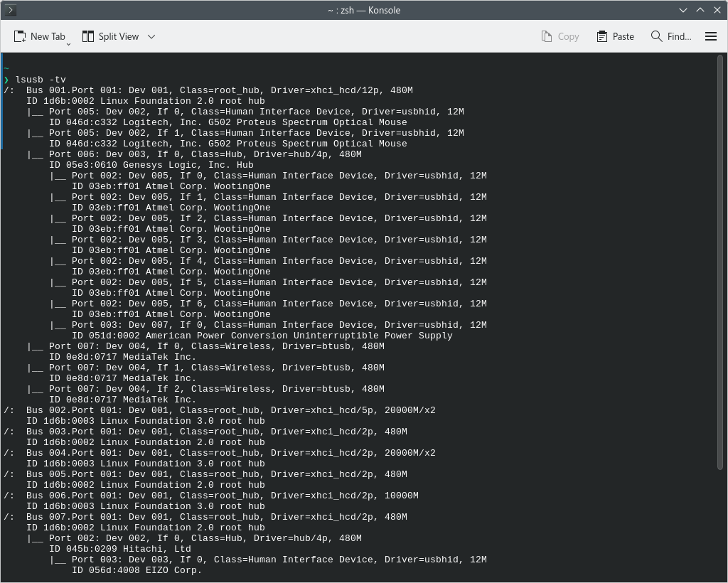Click the Bus 004 root_hub line
Image resolution: width=728 pixels, height=583 pixels.
point(220,453)
